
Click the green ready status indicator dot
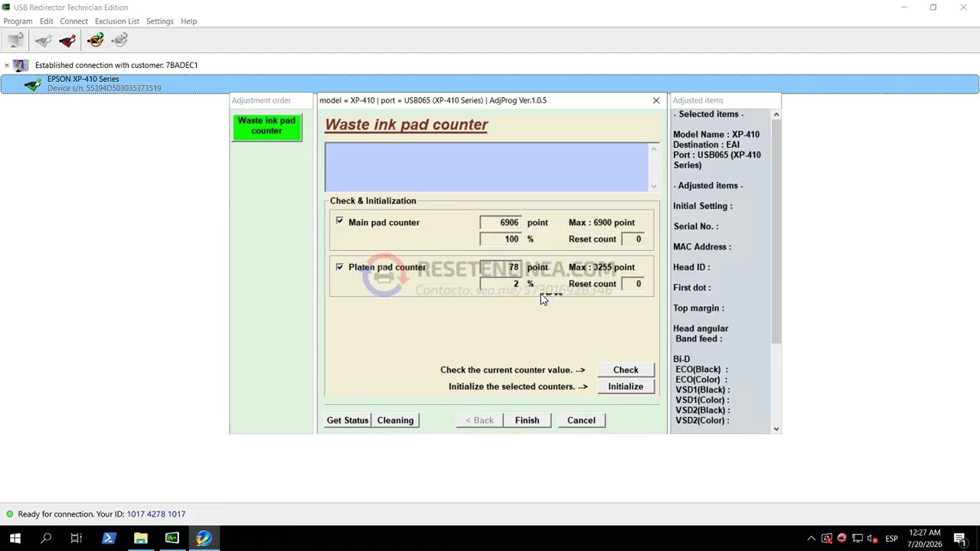[x=9, y=514]
